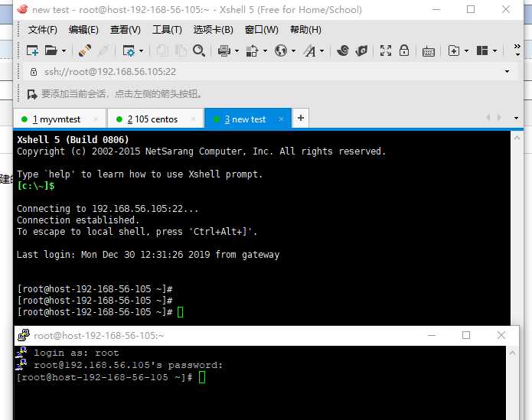Screen dimensions: 532x420
Task: Click the Disconnect plug icon
Action: (85, 50)
